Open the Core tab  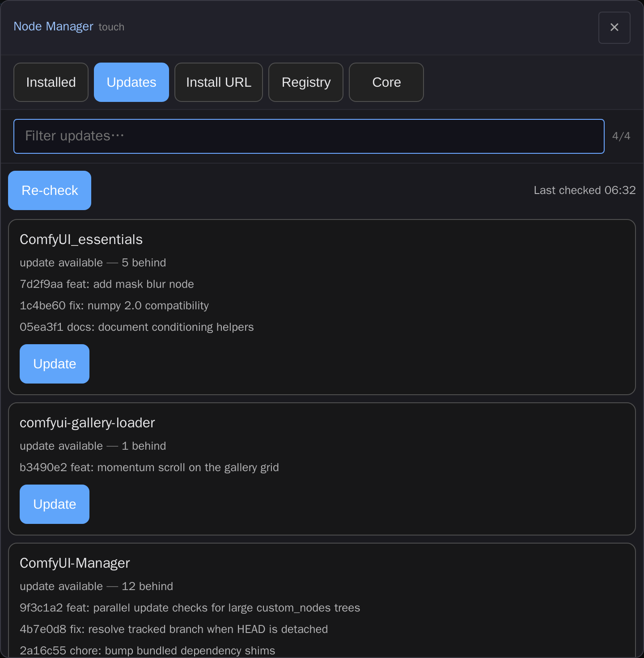point(386,82)
